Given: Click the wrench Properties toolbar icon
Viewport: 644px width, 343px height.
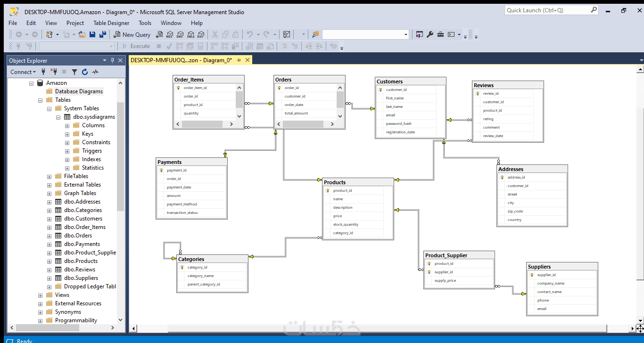Looking at the screenshot, I should tap(430, 34).
